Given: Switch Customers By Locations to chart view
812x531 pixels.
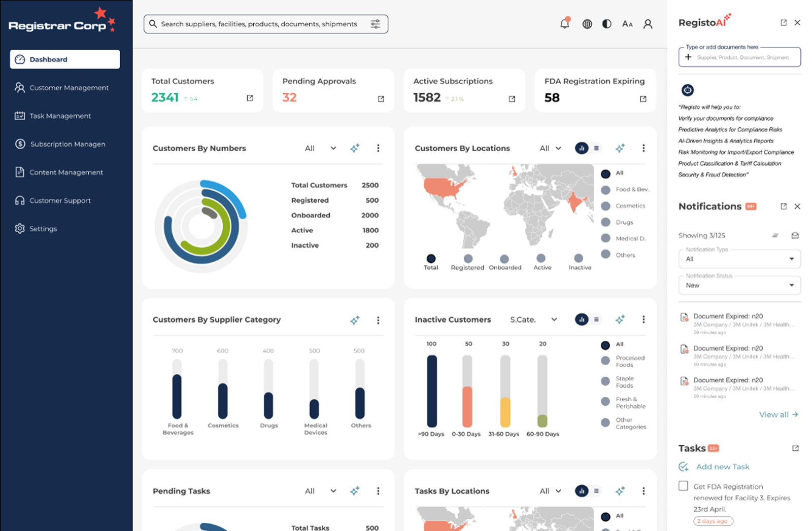Looking at the screenshot, I should [582, 148].
